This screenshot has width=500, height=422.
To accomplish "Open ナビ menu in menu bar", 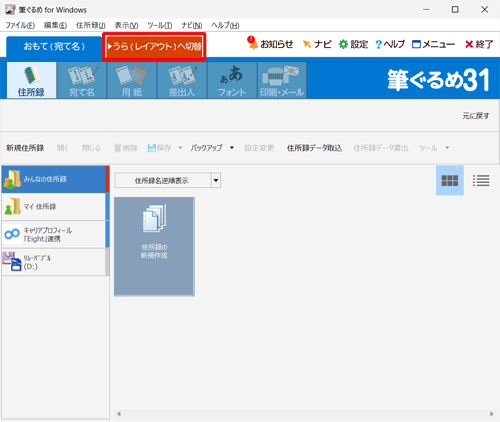I will pos(192,25).
